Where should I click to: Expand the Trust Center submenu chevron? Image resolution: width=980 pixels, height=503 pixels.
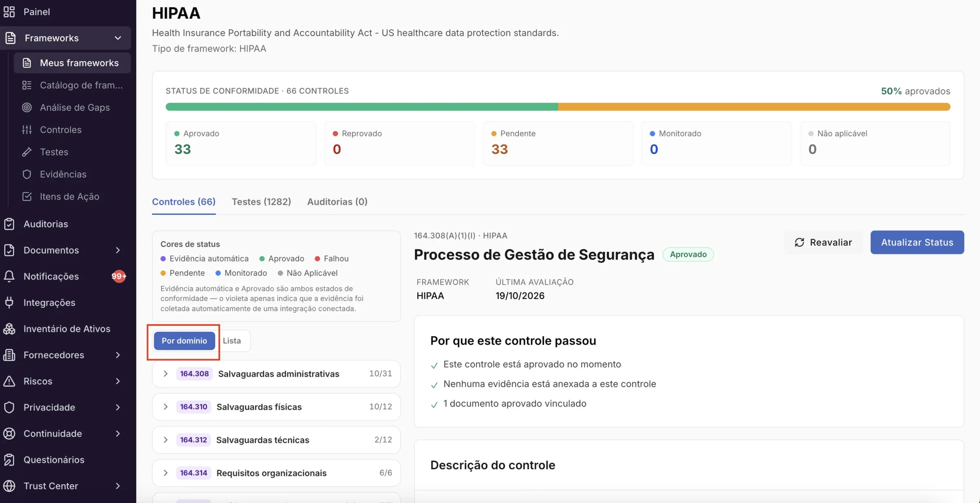118,486
